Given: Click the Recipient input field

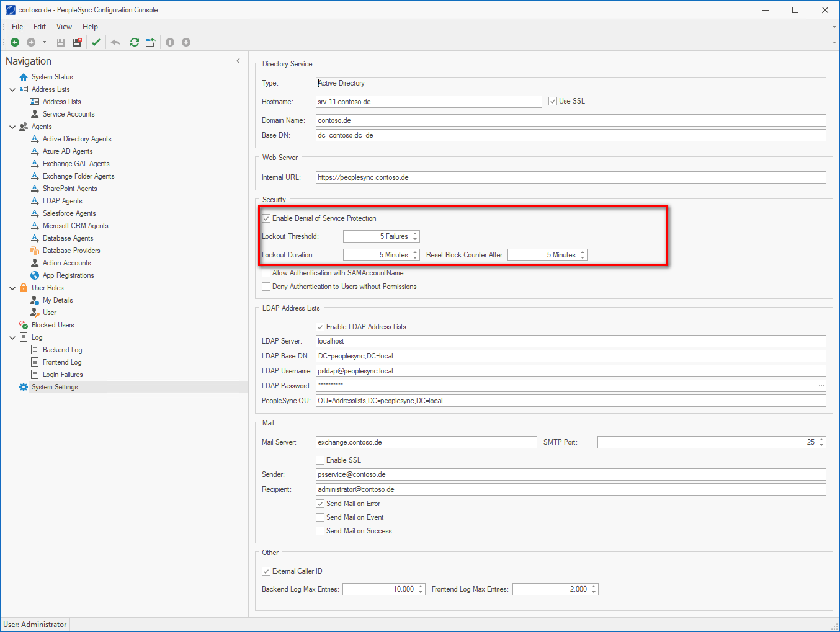Looking at the screenshot, I should (x=571, y=489).
